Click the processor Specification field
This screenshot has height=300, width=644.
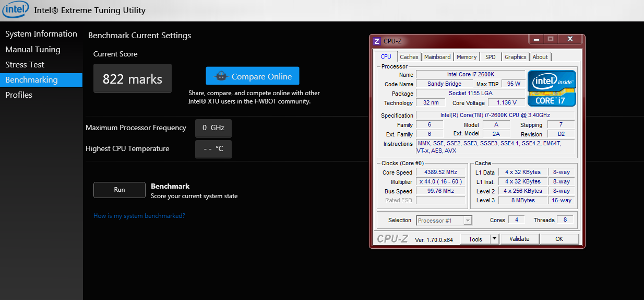tap(495, 115)
